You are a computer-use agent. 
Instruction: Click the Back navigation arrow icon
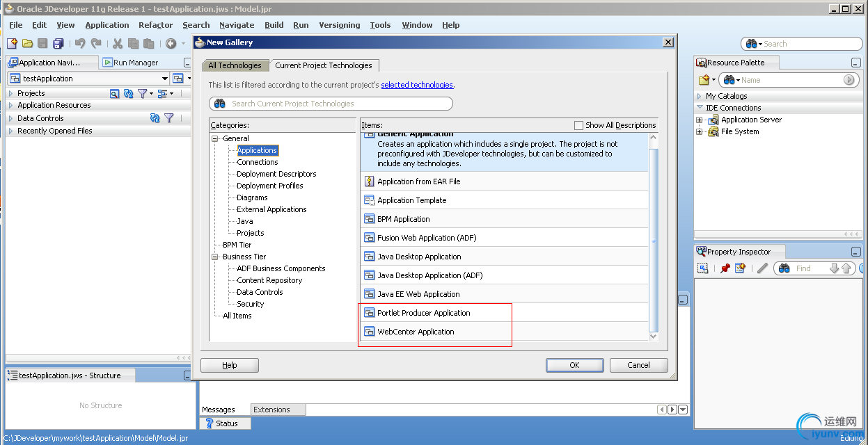[x=171, y=44]
